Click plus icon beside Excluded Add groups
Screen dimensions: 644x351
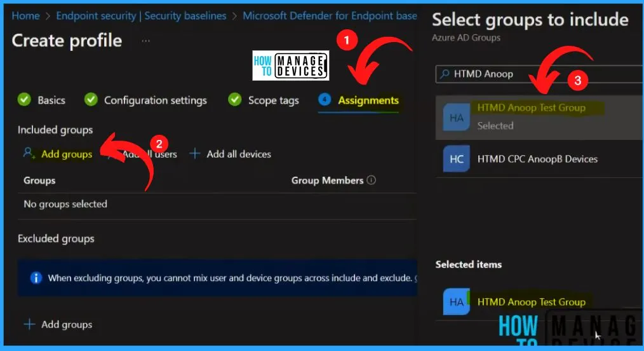[30, 324]
